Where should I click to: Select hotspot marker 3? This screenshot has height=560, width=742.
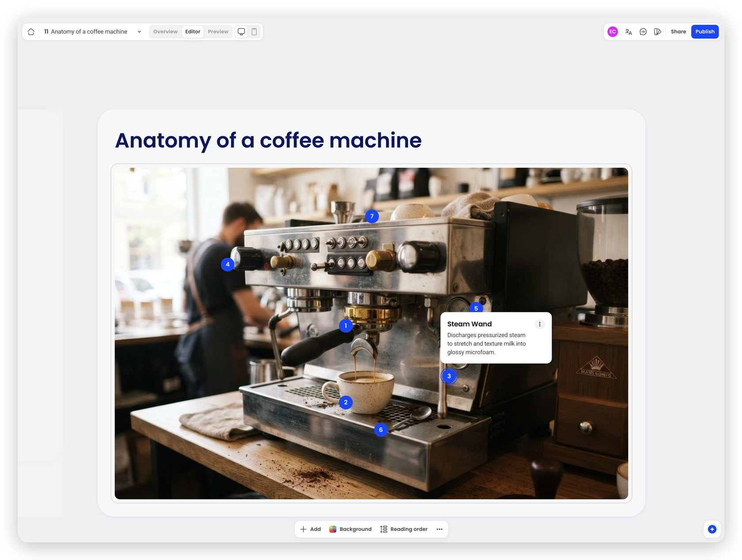[449, 376]
